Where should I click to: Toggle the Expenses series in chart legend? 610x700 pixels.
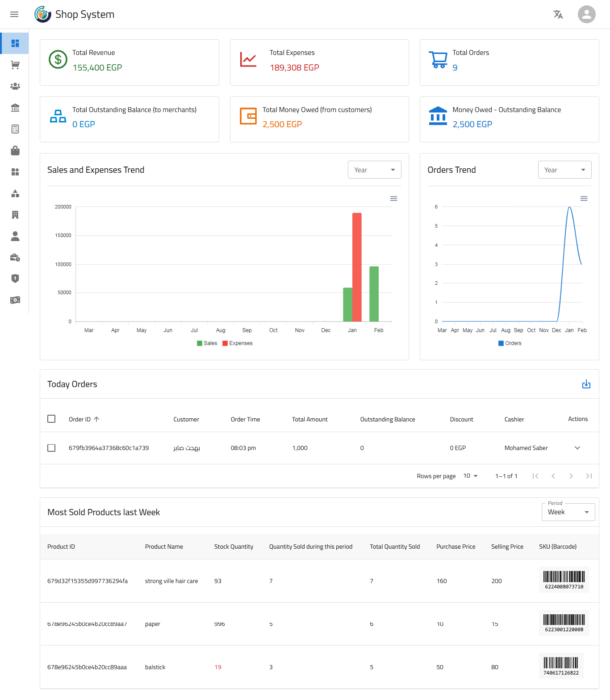click(x=238, y=343)
